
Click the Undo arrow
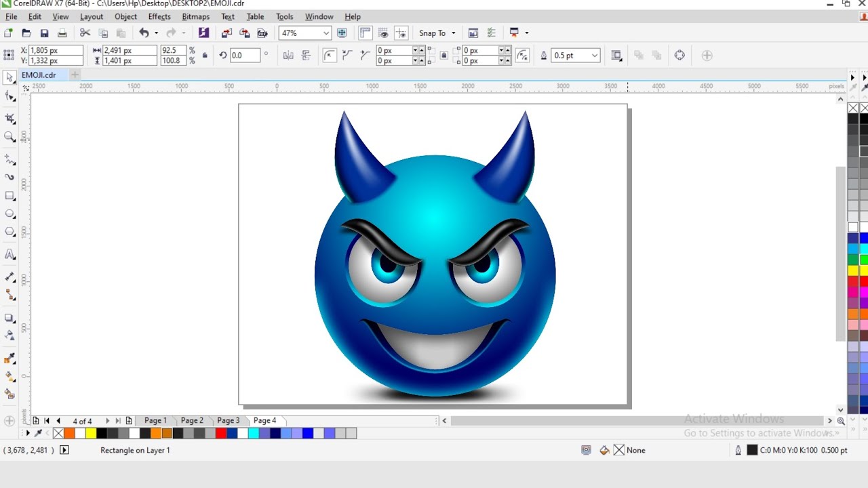[x=144, y=33]
